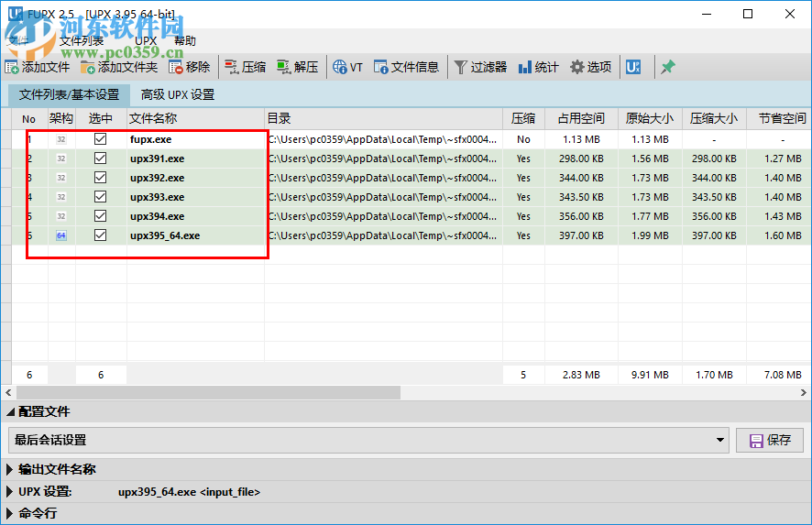Start compression with the 压缩 icon

(x=231, y=67)
